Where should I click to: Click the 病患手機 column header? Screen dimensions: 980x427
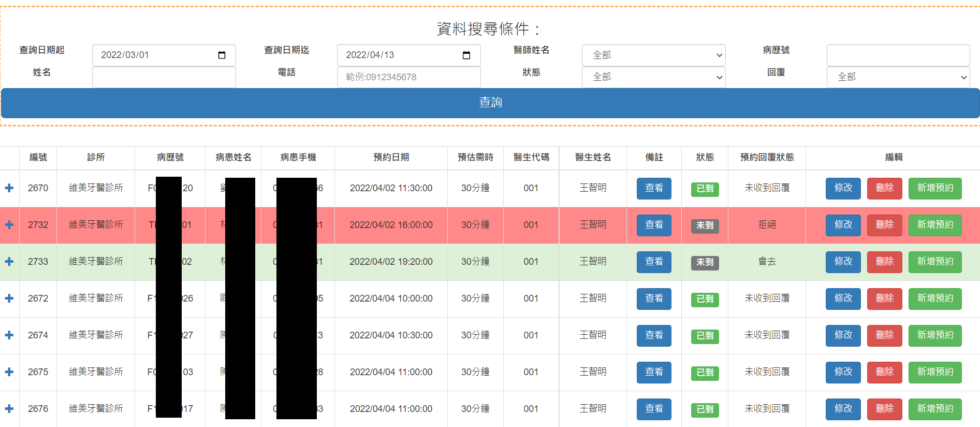click(x=298, y=158)
